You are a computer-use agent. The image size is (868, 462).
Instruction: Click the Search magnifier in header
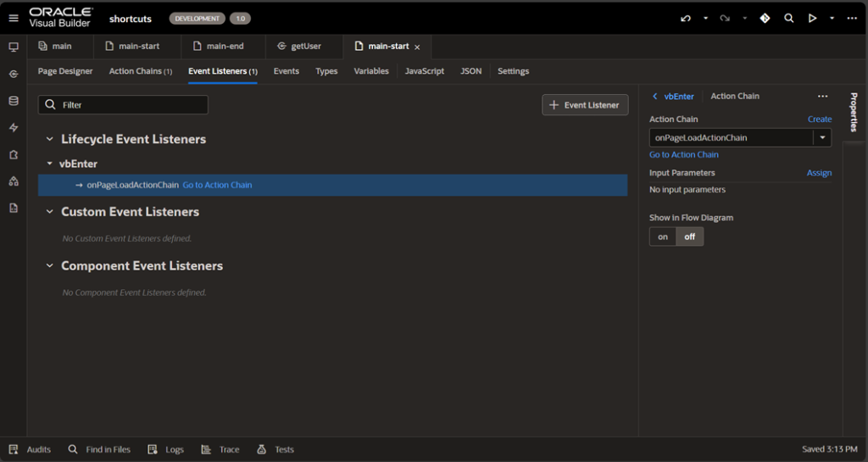coord(789,19)
